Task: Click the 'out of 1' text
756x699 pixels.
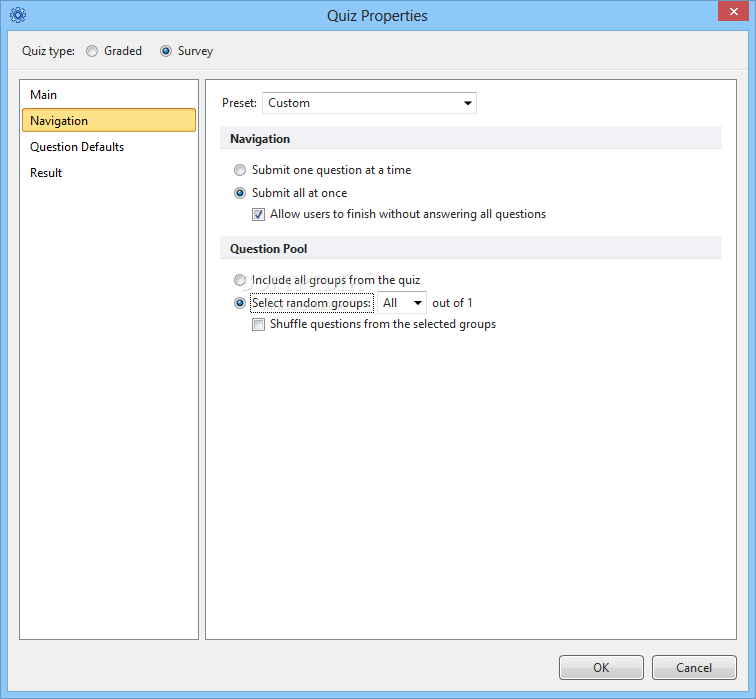Action: [452, 303]
